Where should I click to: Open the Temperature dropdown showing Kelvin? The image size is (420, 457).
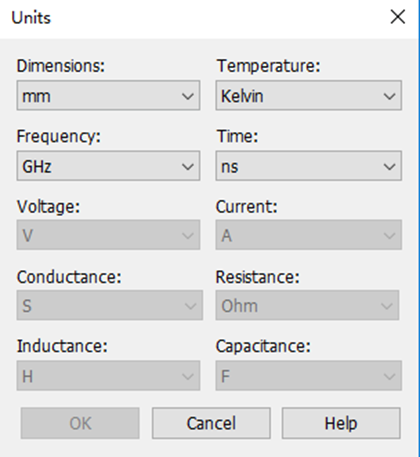point(309,95)
